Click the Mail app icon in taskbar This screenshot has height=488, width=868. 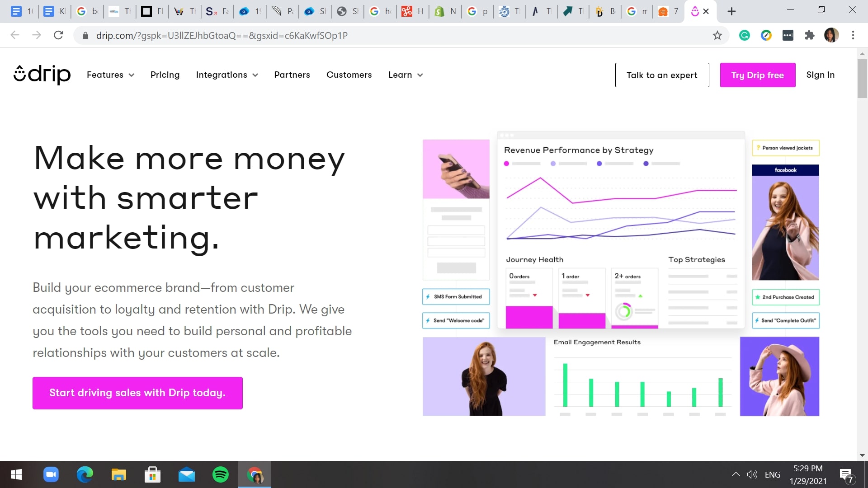(188, 474)
